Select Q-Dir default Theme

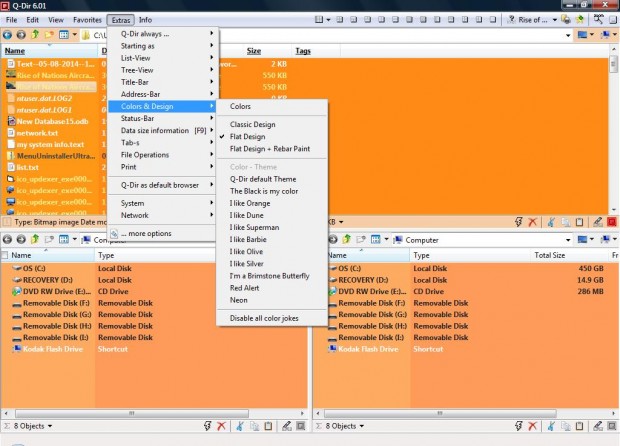pyautogui.click(x=263, y=179)
